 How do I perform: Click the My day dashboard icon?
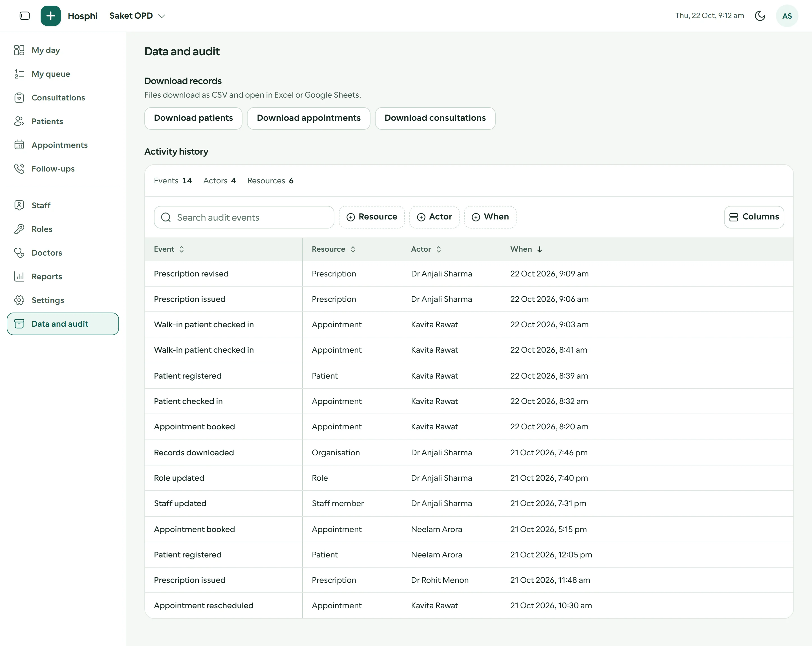click(19, 50)
